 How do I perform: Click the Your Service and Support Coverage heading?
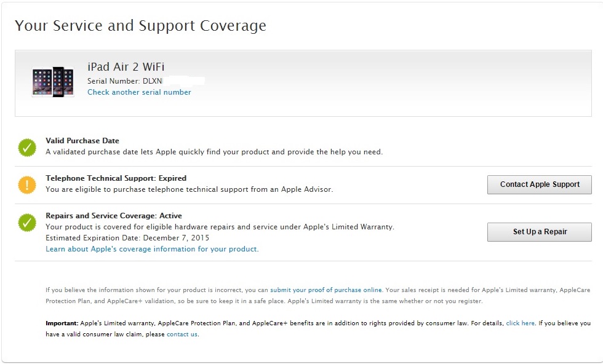coord(140,26)
